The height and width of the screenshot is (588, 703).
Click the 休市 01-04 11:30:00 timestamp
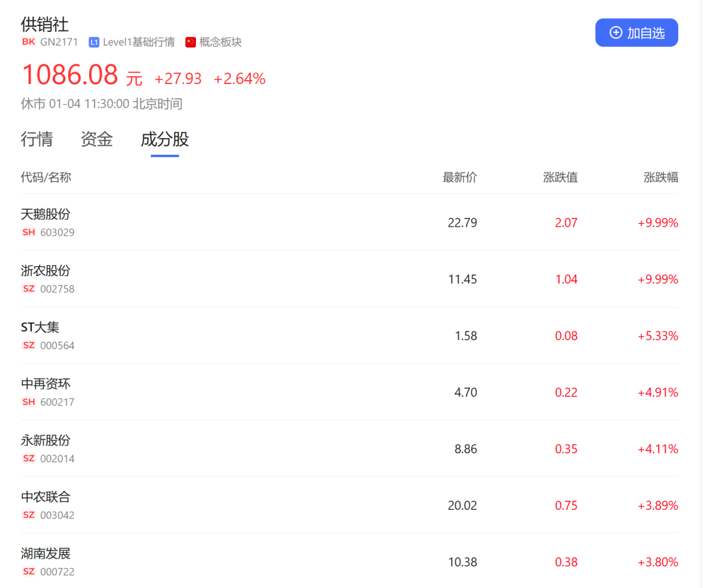click(102, 104)
